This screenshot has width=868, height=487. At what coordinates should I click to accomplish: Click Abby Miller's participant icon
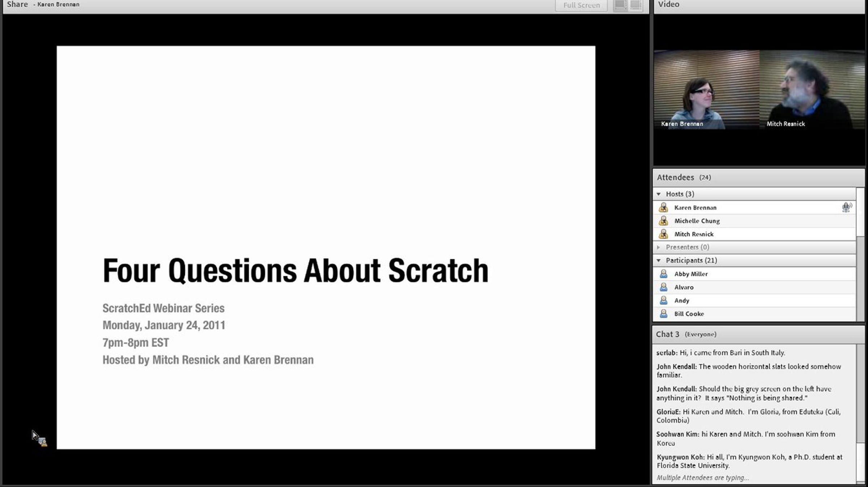click(663, 274)
